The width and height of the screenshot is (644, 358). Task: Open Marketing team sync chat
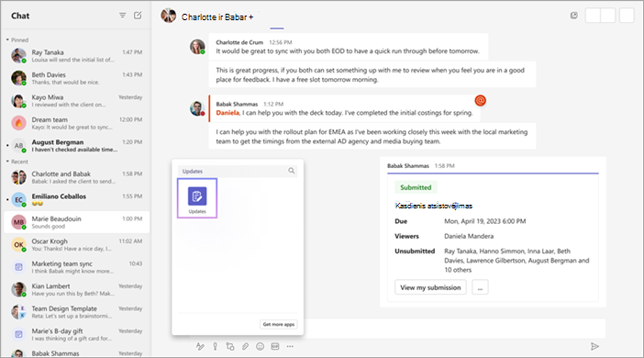[76, 267]
